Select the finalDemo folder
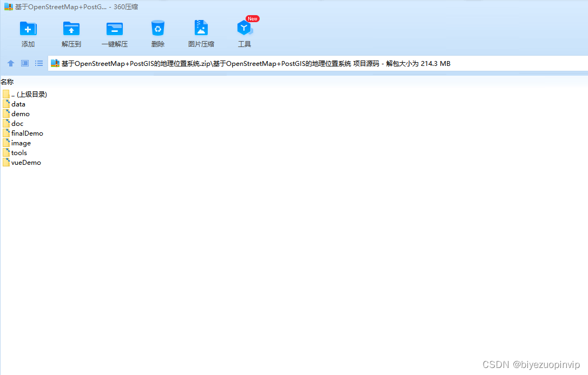This screenshot has height=375, width=588. tap(23, 133)
